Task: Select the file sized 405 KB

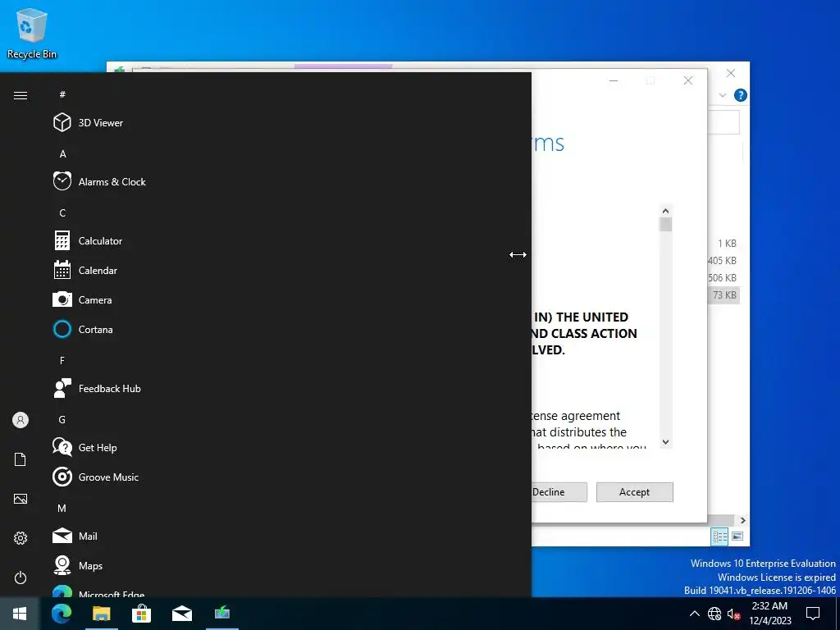Action: pyautogui.click(x=722, y=260)
